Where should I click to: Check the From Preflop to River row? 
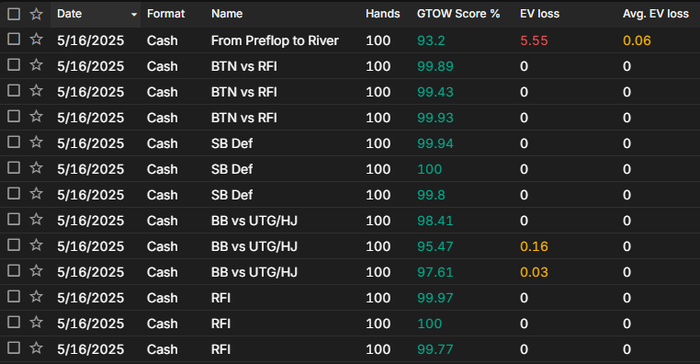click(x=14, y=39)
